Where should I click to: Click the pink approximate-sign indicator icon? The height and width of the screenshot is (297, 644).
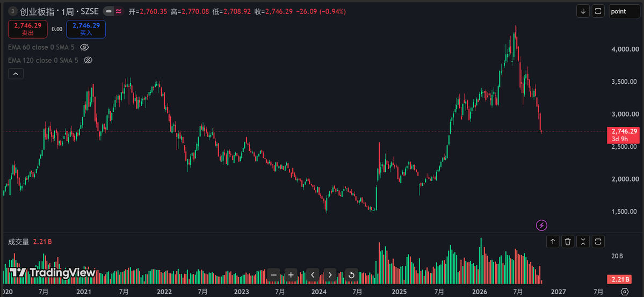pyautogui.click(x=119, y=11)
